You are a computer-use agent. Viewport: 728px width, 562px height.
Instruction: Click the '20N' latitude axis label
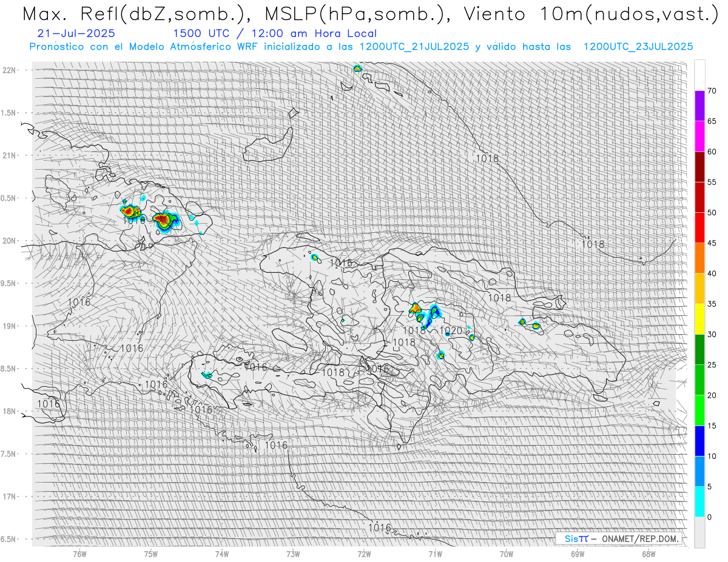point(10,241)
